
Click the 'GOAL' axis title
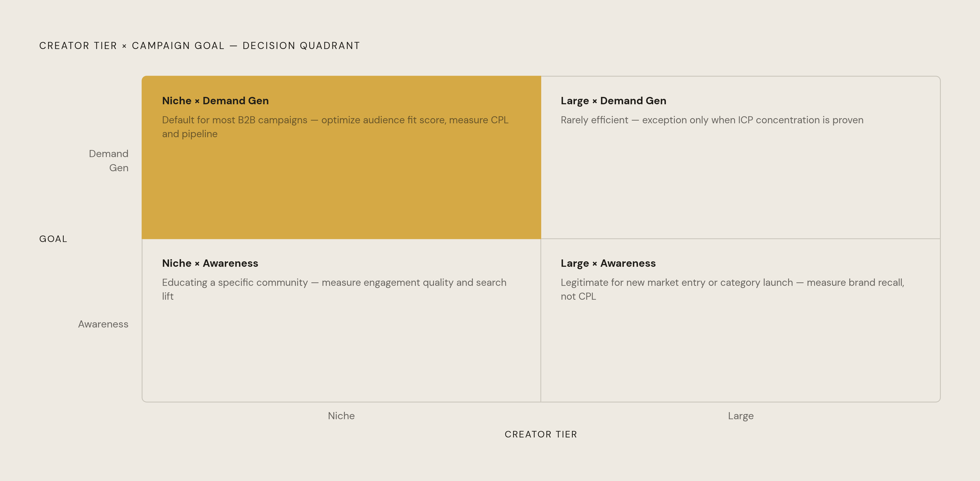pyautogui.click(x=53, y=239)
